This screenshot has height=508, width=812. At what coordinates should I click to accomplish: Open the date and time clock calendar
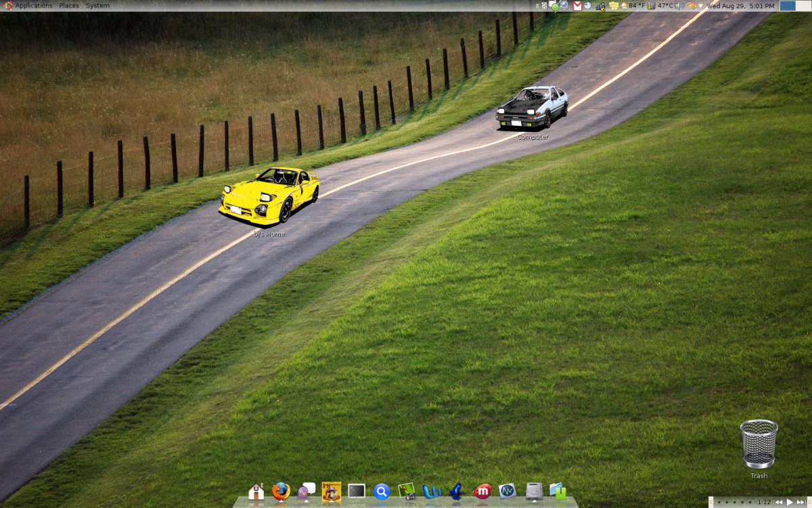coord(740,5)
